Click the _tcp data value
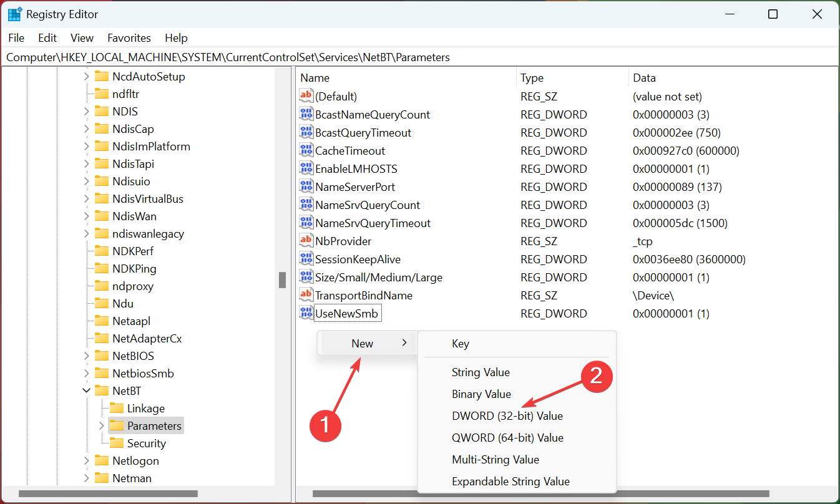Screen dimensions: 840x504 643,241
